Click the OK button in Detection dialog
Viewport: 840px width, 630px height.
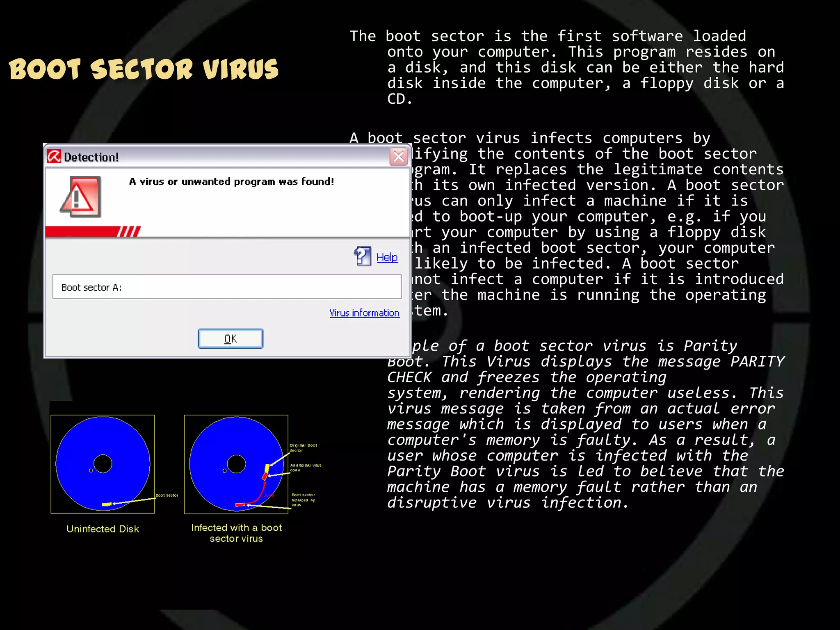231,338
